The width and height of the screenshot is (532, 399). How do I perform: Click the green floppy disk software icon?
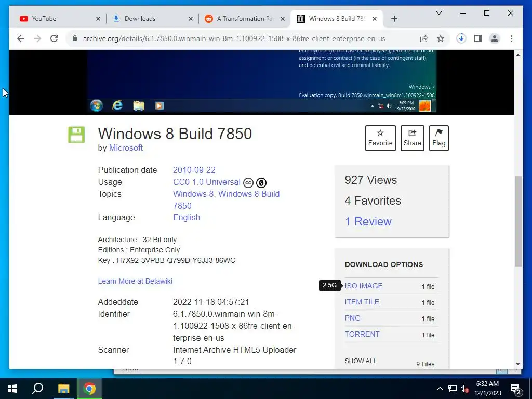tap(76, 135)
